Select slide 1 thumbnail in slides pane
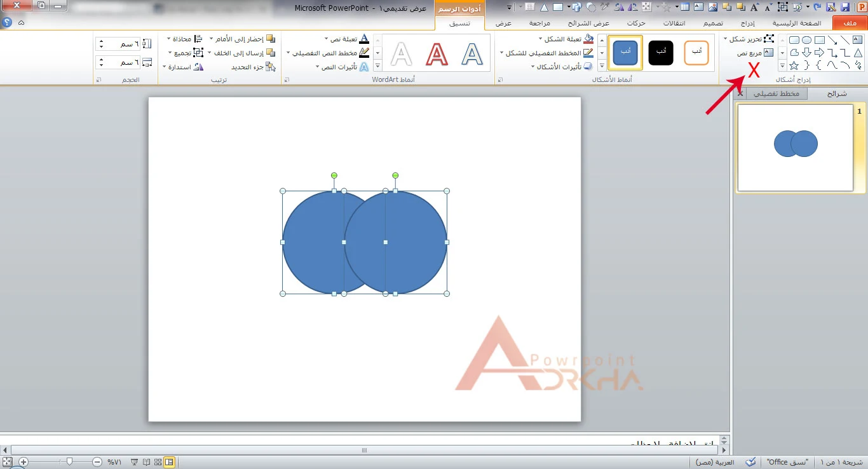This screenshot has width=868, height=469. pyautogui.click(x=796, y=147)
